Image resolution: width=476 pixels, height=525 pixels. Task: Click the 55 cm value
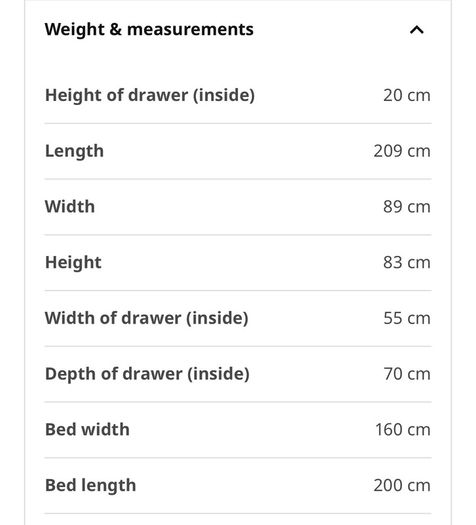pos(407,318)
